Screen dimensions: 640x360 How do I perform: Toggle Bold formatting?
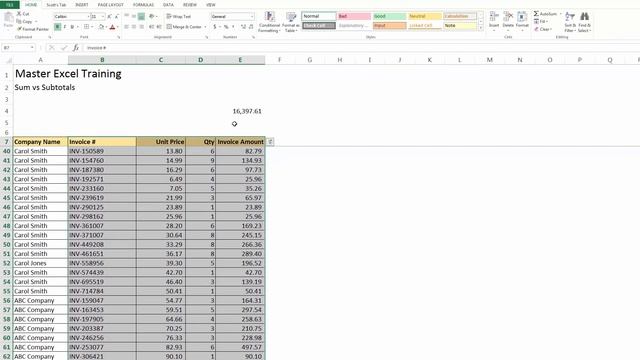(x=58, y=27)
